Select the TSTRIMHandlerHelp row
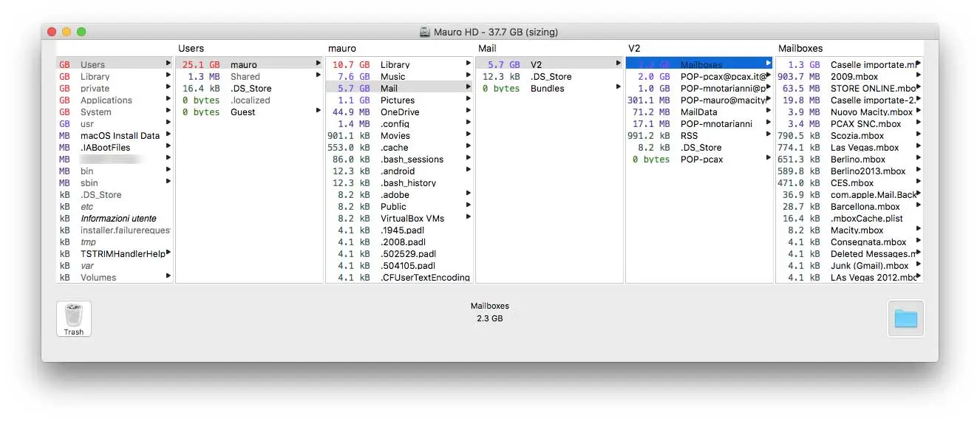The width and height of the screenshot is (980, 421). pos(115,254)
